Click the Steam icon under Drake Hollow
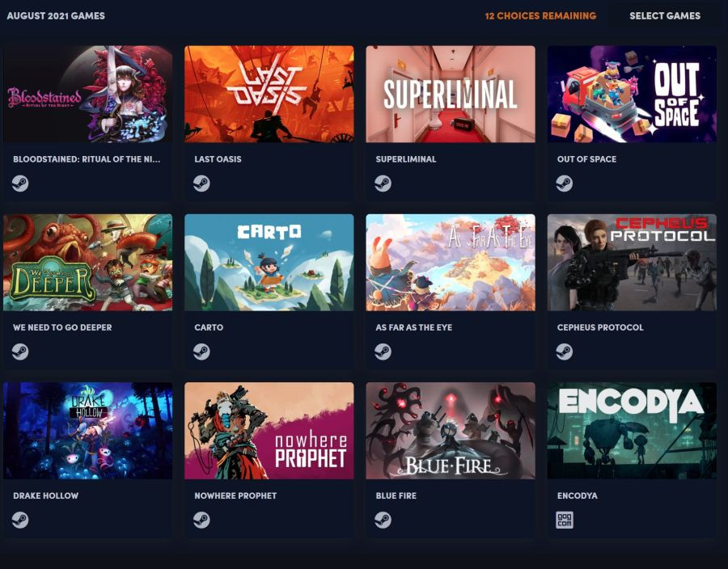This screenshot has width=728, height=569. pos(20,520)
